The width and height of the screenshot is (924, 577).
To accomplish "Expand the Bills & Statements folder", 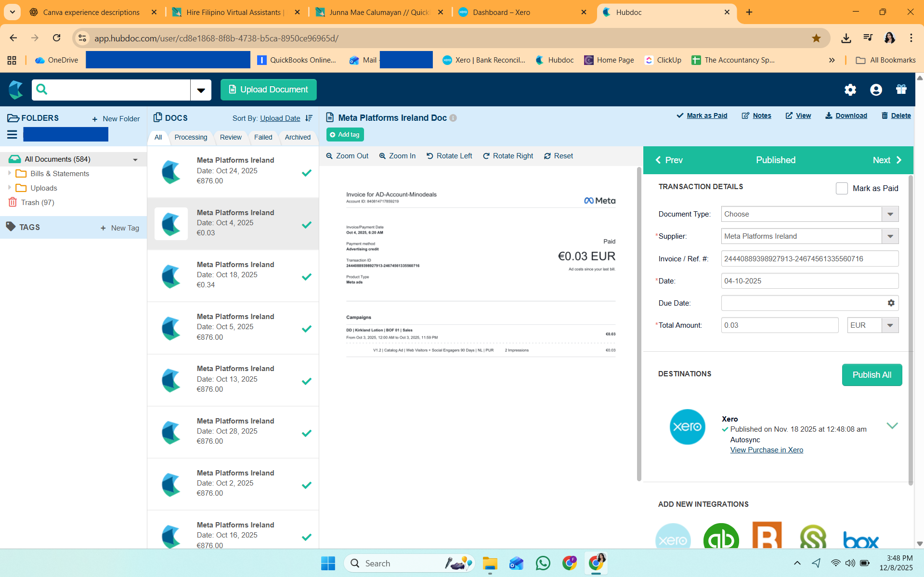I will coord(10,173).
